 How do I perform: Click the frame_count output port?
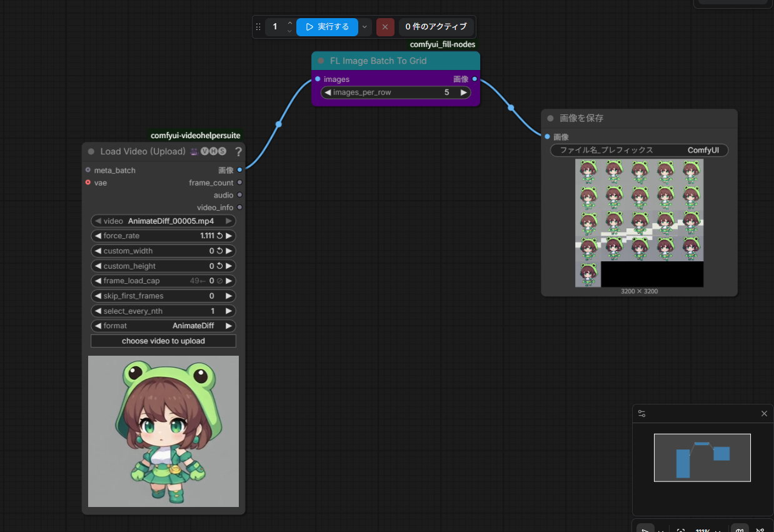[x=239, y=183]
